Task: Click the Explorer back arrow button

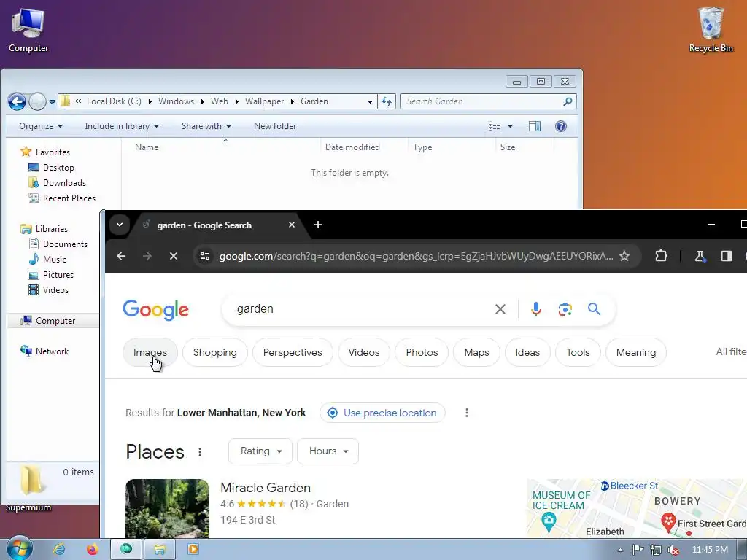Action: pyautogui.click(x=18, y=101)
